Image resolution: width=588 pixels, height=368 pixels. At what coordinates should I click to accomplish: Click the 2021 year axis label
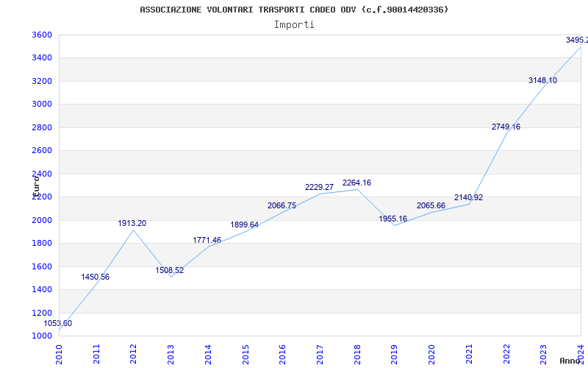pos(469,355)
